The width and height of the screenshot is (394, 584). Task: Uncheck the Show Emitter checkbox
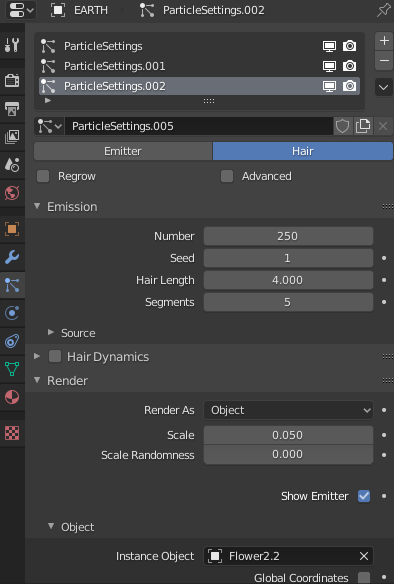pos(364,496)
